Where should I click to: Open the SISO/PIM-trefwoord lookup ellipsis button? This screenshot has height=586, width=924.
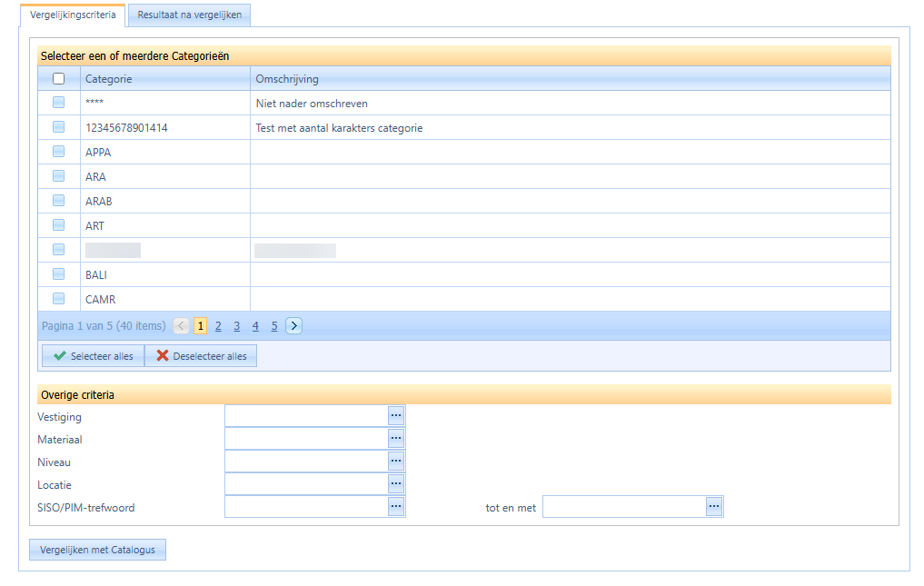click(396, 506)
